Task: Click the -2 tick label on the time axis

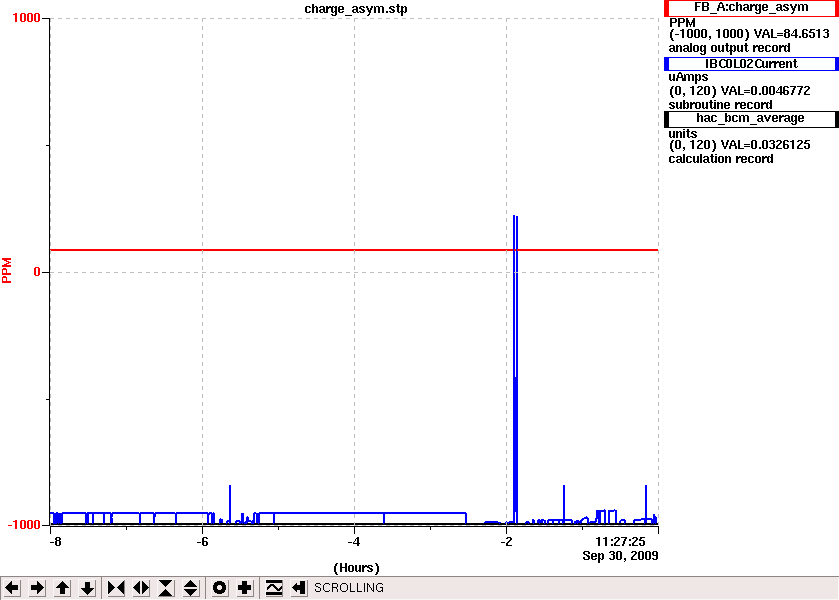Action: pyautogui.click(x=506, y=542)
